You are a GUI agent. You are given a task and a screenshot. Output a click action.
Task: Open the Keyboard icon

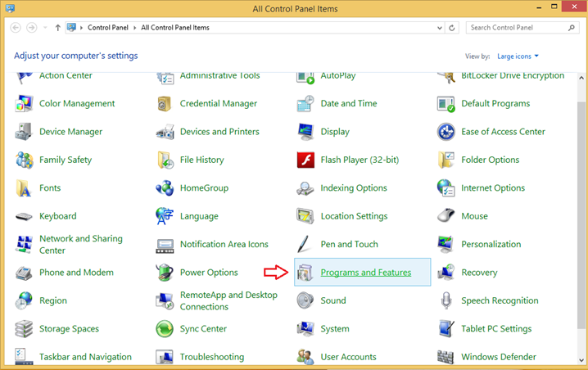(x=24, y=216)
